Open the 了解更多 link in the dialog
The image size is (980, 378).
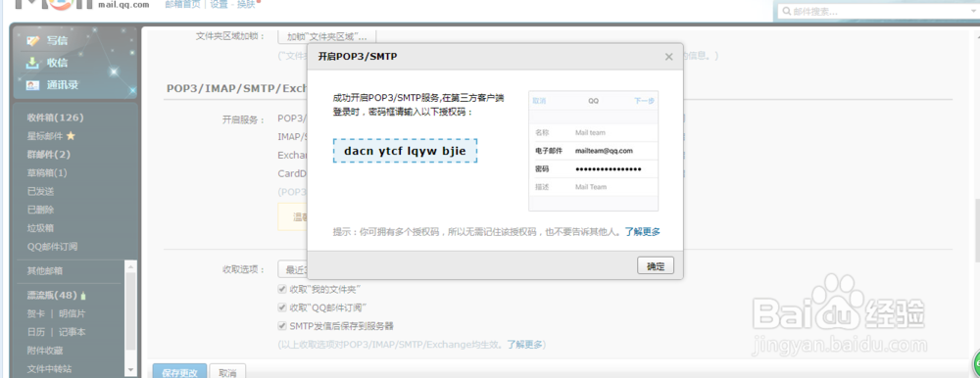[x=643, y=232]
